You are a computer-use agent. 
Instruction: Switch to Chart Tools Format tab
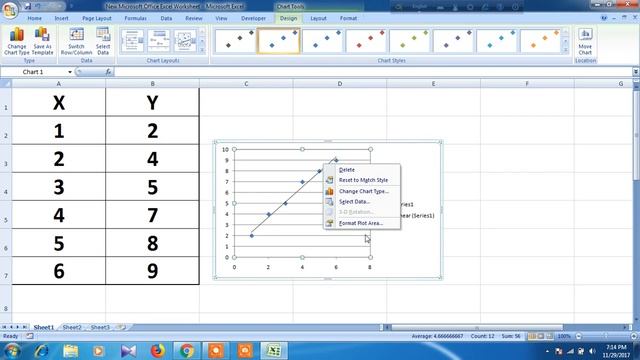[x=348, y=18]
